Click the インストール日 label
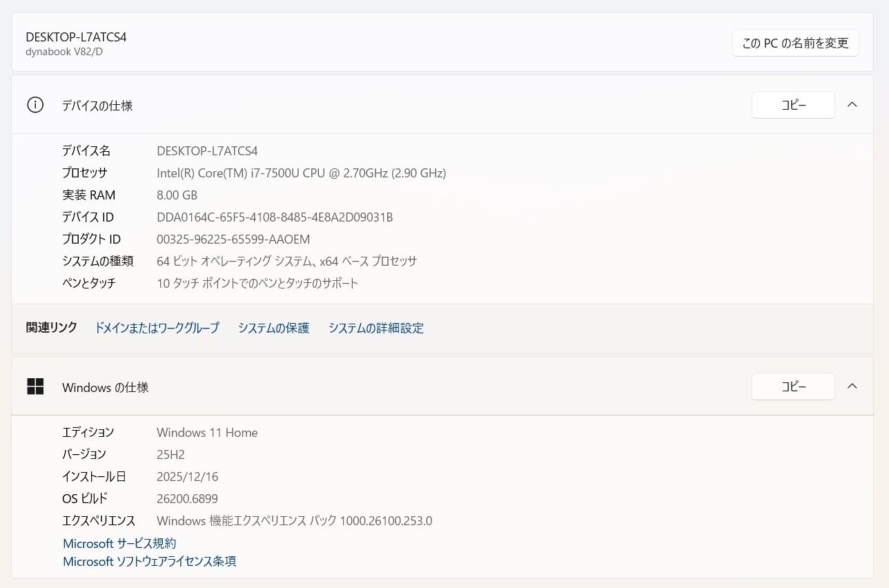Viewport: 889px width, 588px height. [94, 476]
